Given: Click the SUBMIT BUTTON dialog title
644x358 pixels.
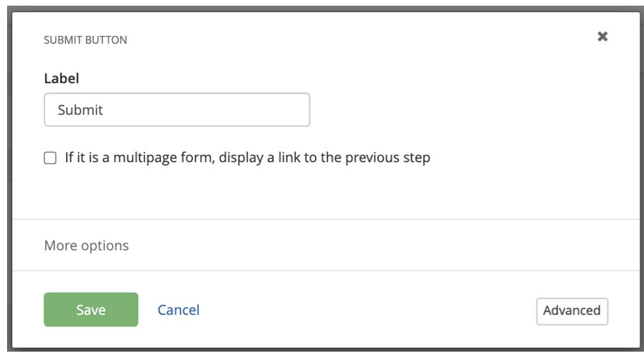Looking at the screenshot, I should (x=85, y=40).
